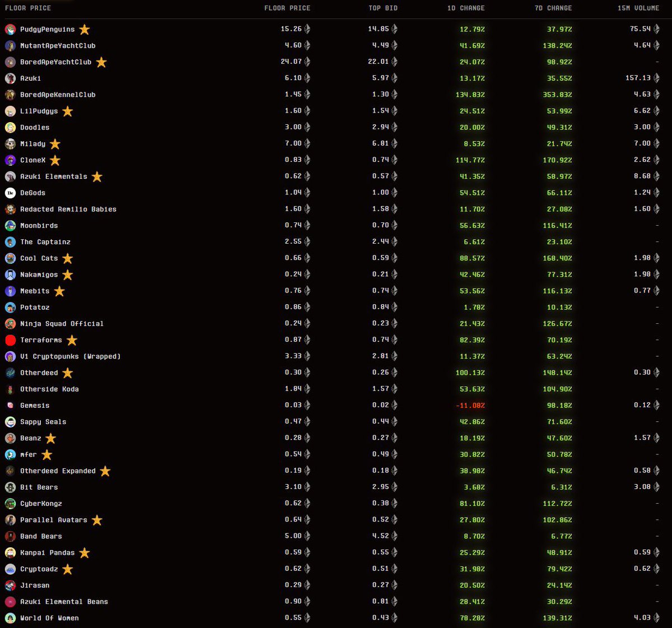Click the ETH icon beside PudgyPenguins floor price
Image resolution: width=672 pixels, height=628 pixels.
(x=307, y=29)
